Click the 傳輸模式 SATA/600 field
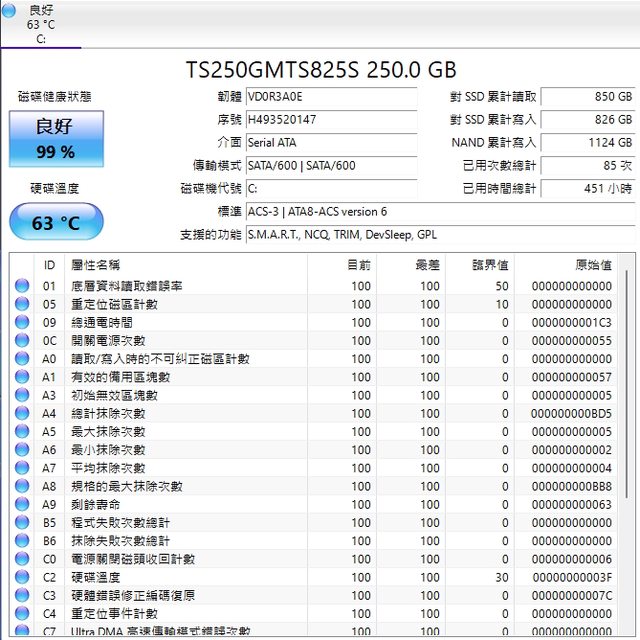The height and width of the screenshot is (640, 640). point(330,166)
